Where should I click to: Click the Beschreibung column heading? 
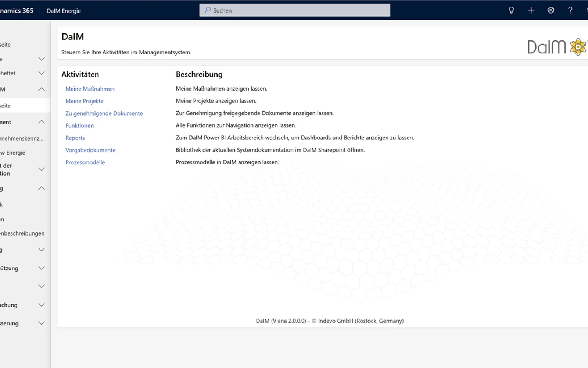tap(199, 74)
